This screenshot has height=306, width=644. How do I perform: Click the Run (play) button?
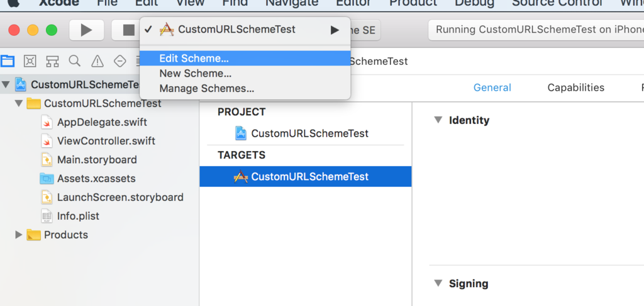pyautogui.click(x=86, y=30)
